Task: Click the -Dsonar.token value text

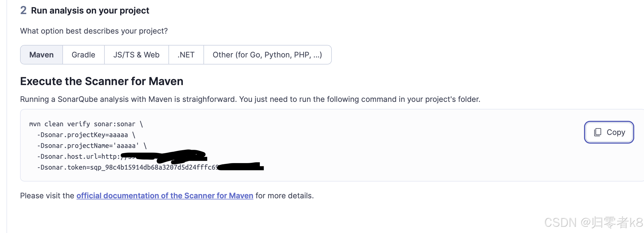Action: [x=127, y=167]
